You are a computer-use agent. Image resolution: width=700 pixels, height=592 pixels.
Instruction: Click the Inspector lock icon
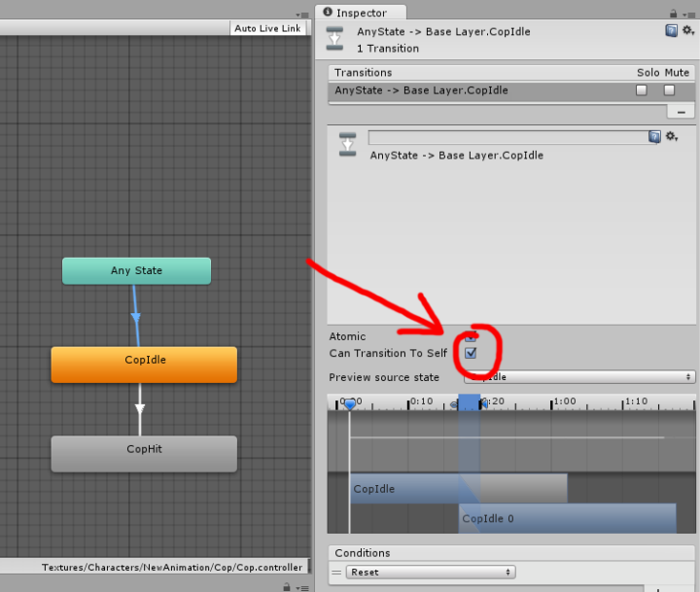[x=673, y=13]
